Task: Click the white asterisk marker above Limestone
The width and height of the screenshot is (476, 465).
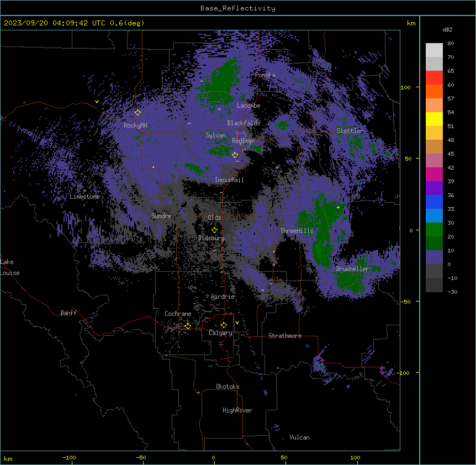Action: tap(84, 191)
